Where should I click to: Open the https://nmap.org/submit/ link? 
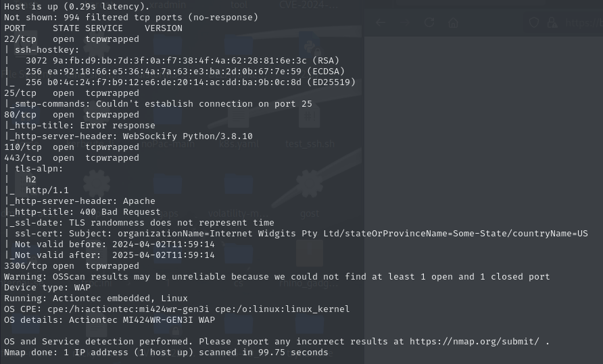click(474, 341)
